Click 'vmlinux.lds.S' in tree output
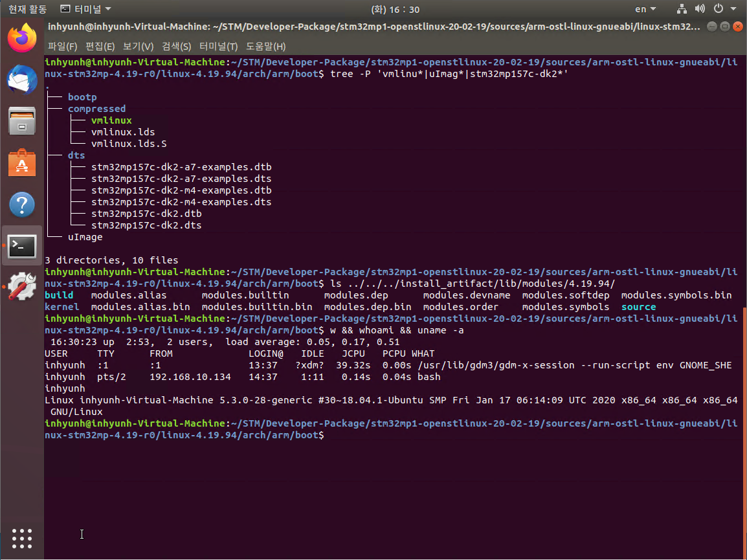Image resolution: width=747 pixels, height=560 pixels. pos(129,144)
